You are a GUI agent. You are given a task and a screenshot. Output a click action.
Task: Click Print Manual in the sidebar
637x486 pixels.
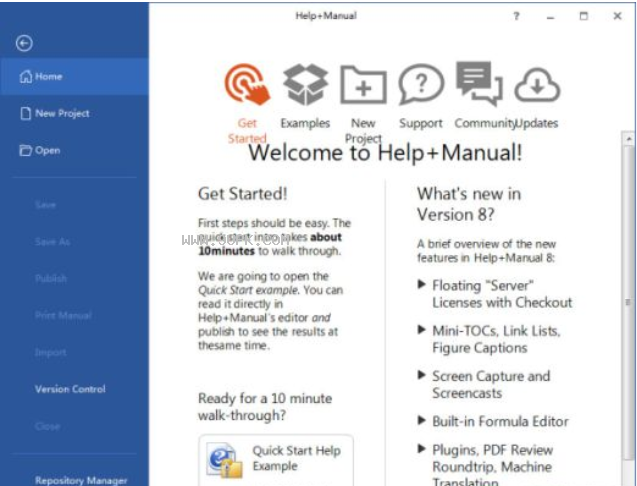click(x=63, y=315)
